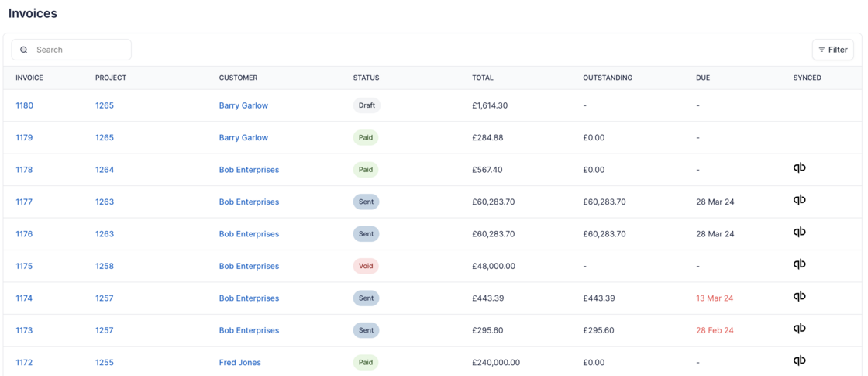Click the QuickBooks sync icon for invoice 1172
Viewport: 868px width, 376px height.
(799, 360)
